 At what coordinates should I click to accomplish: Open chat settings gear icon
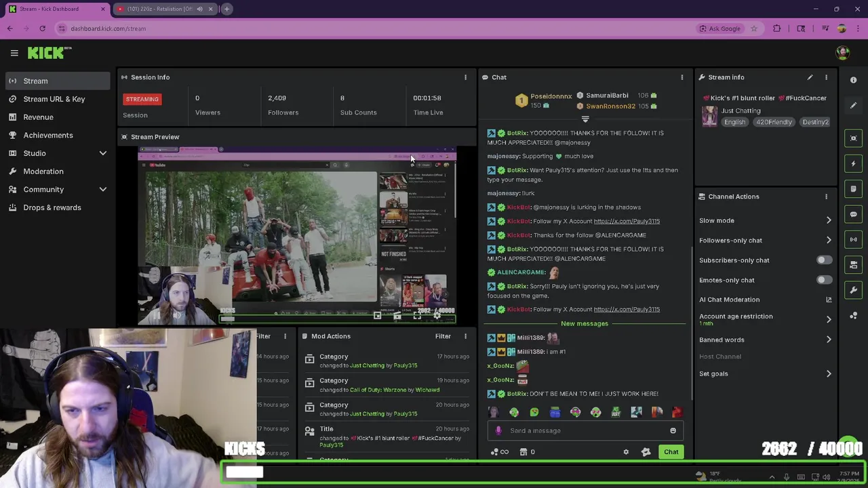pyautogui.click(x=626, y=452)
